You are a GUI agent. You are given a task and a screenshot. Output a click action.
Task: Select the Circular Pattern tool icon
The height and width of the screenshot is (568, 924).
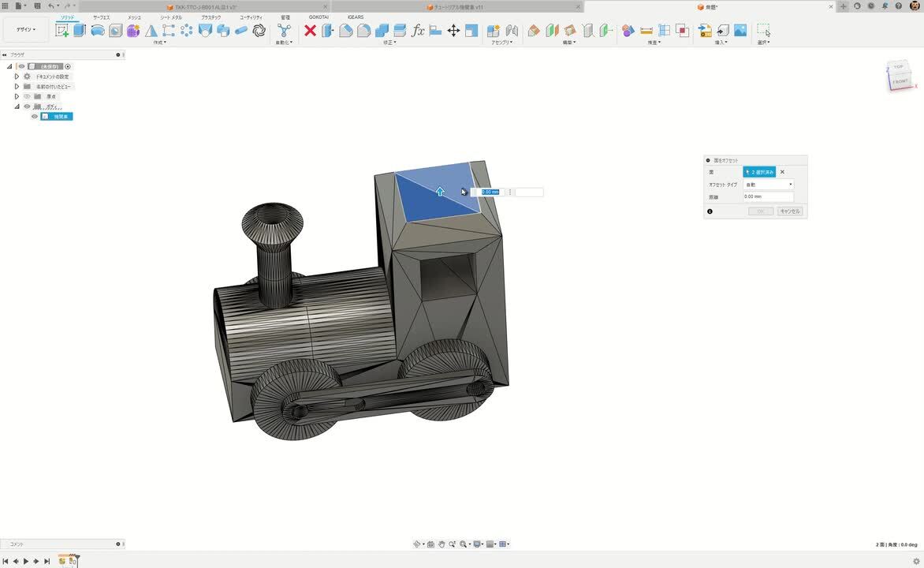click(187, 31)
